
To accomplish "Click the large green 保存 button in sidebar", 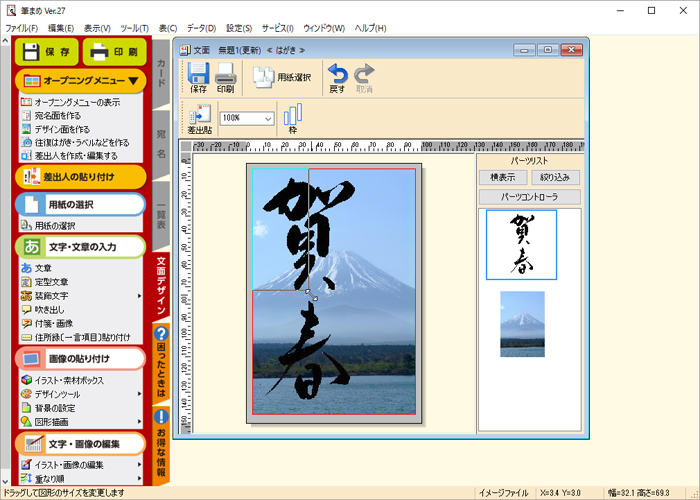I will [47, 51].
